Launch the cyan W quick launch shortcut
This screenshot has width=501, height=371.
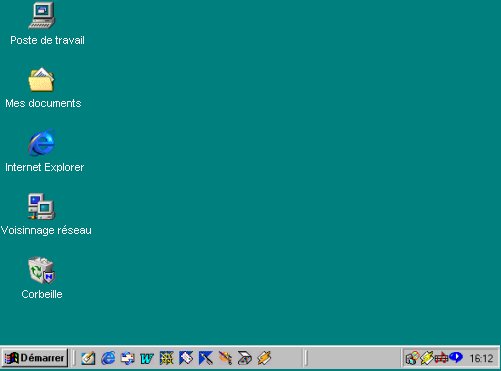[x=147, y=359]
